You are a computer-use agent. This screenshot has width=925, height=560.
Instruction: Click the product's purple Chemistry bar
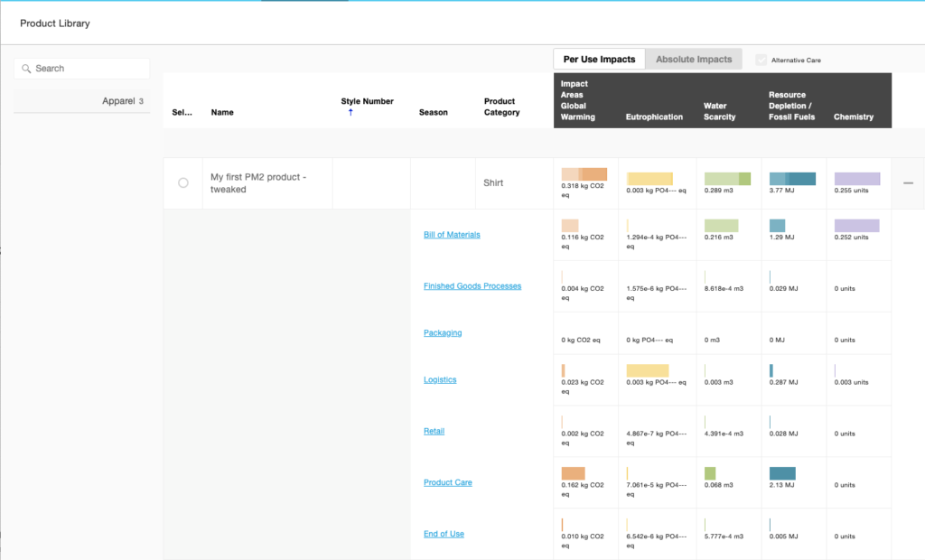click(x=857, y=179)
